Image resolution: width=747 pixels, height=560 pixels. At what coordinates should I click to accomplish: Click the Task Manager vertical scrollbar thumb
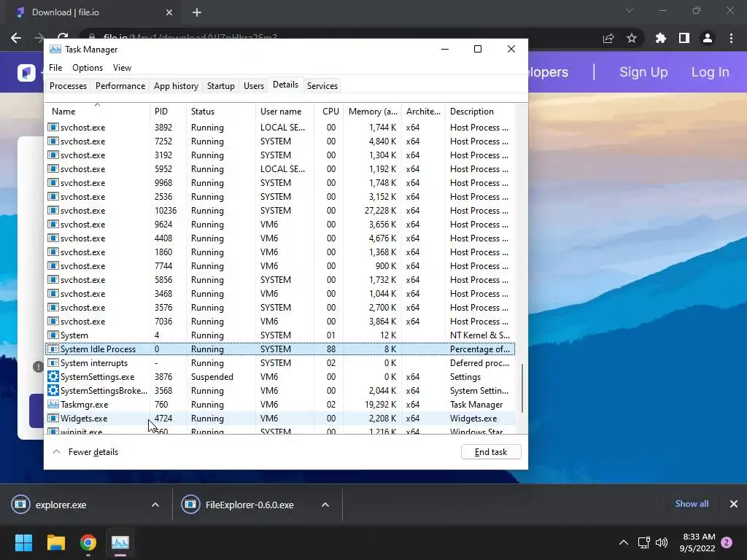click(522, 388)
